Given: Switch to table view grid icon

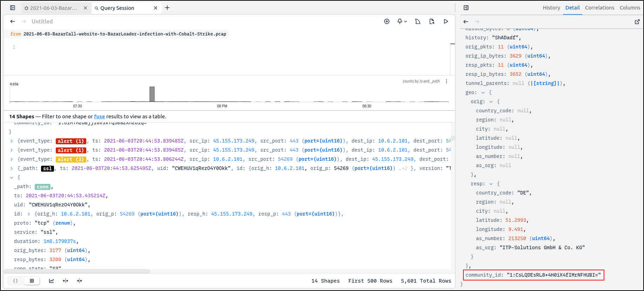Looking at the screenshot, I should (32, 281).
